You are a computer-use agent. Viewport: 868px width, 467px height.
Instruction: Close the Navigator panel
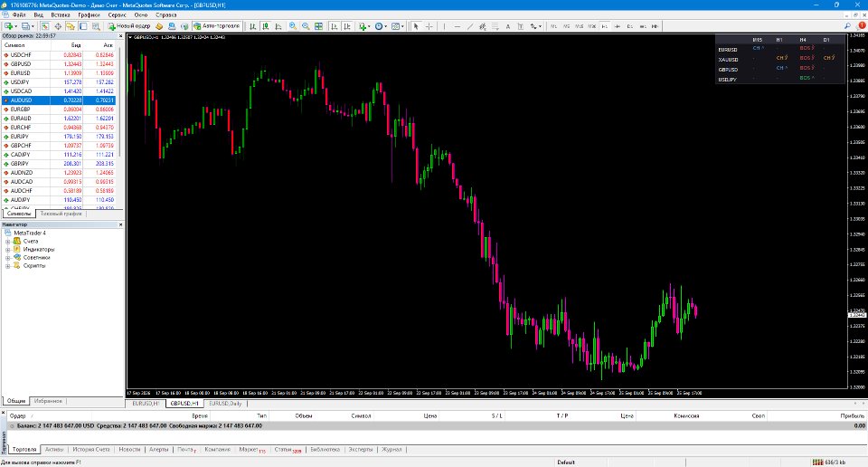(120, 225)
